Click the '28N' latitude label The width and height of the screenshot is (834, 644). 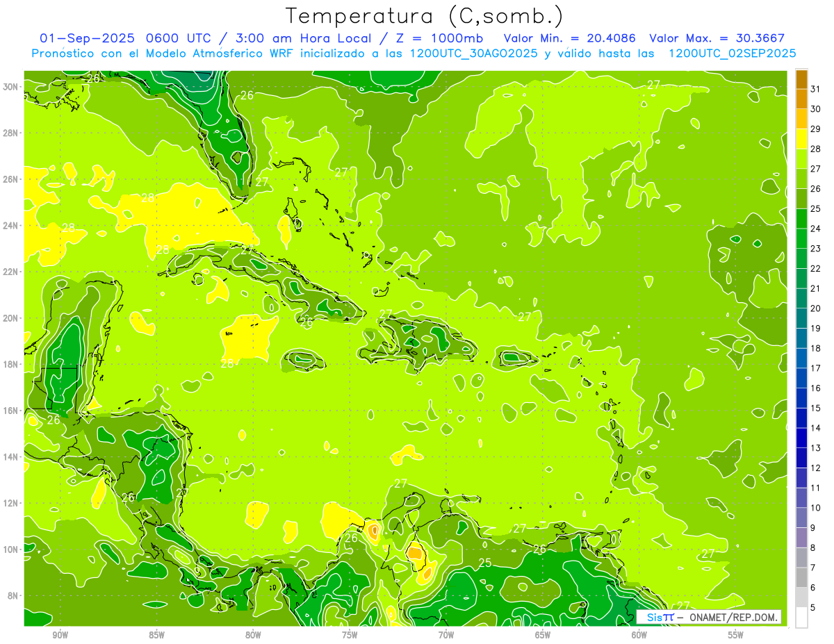pyautogui.click(x=10, y=133)
